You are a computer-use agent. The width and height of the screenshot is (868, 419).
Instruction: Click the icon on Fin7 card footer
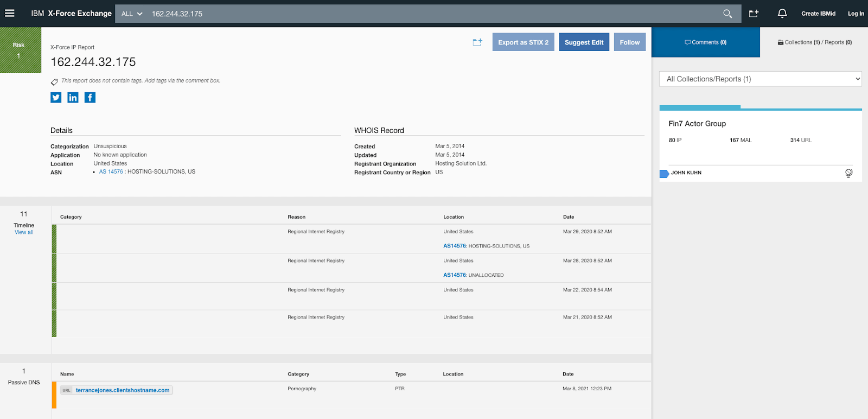click(849, 173)
